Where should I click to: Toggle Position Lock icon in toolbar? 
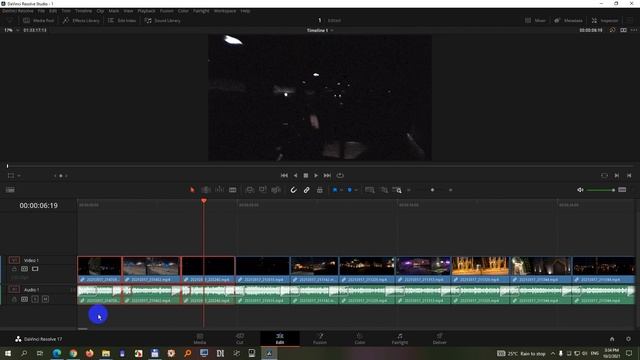(320, 190)
